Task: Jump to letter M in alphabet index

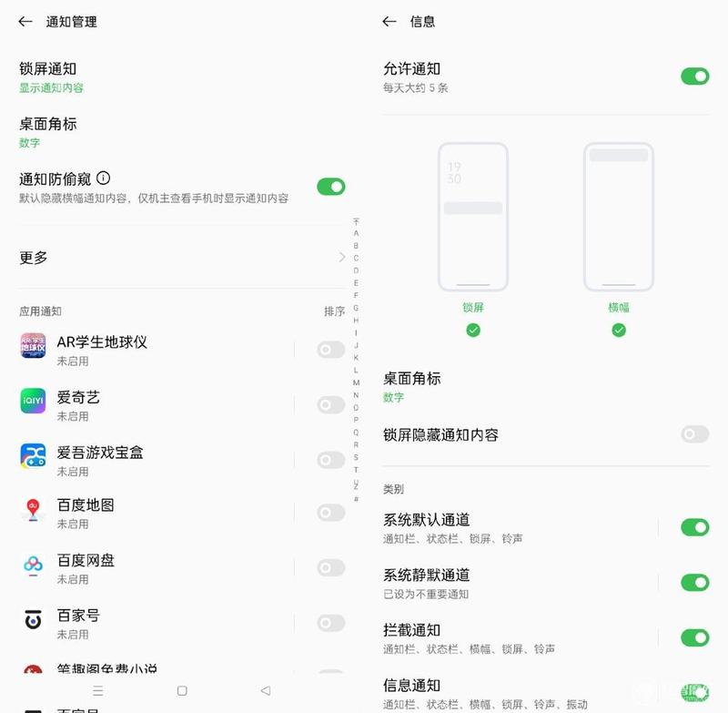Action: pyautogui.click(x=356, y=382)
